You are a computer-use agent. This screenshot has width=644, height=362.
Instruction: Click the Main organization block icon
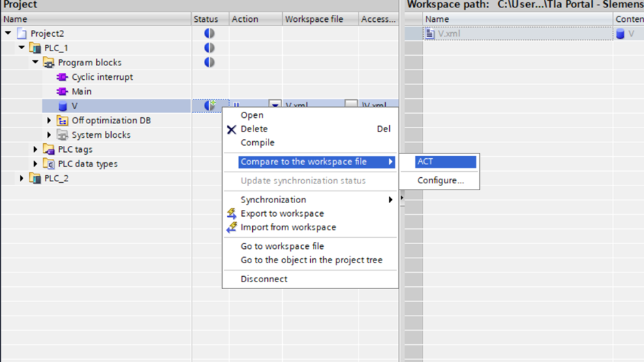(x=63, y=91)
